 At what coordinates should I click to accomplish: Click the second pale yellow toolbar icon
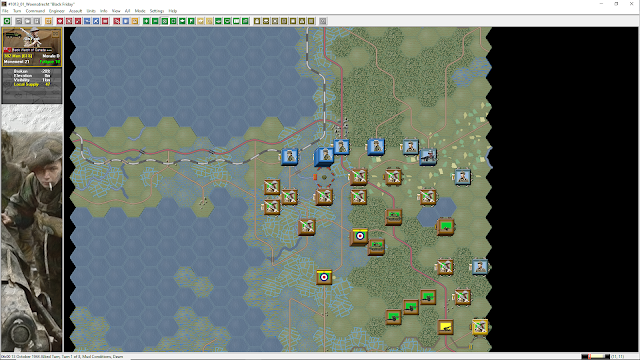coord(209,21)
